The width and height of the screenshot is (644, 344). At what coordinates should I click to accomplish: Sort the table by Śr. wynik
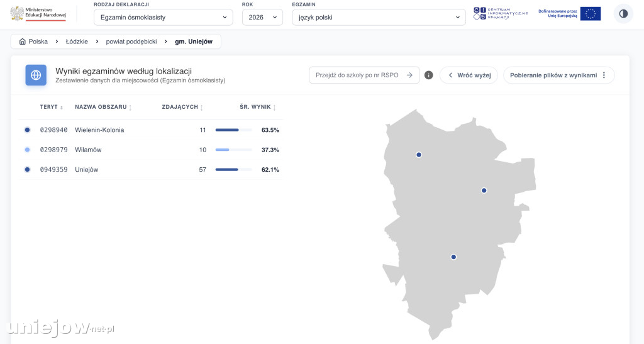(x=258, y=107)
